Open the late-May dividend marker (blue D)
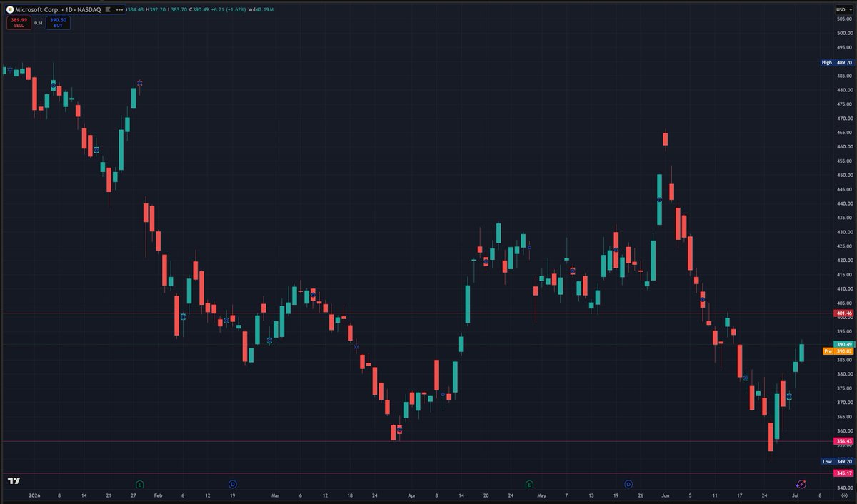The width and height of the screenshot is (857, 504). pos(628,484)
